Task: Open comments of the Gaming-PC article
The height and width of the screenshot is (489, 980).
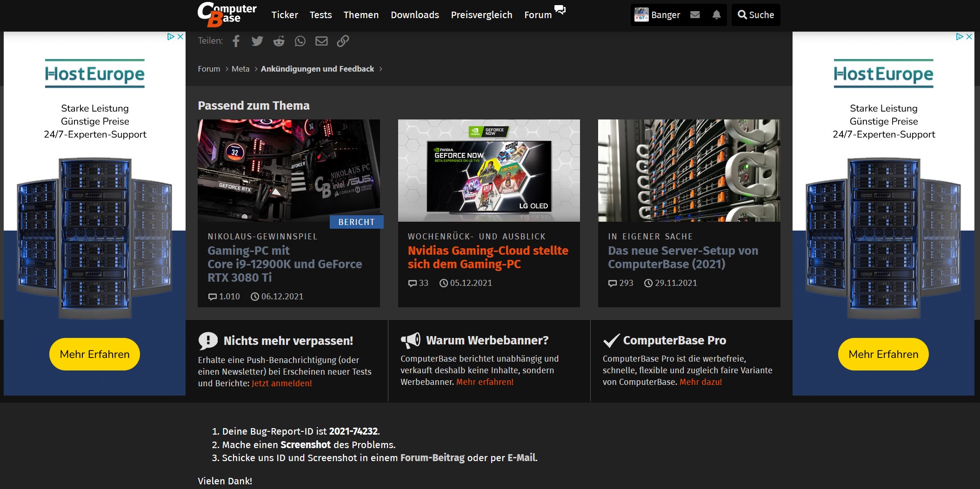Action: click(x=213, y=297)
